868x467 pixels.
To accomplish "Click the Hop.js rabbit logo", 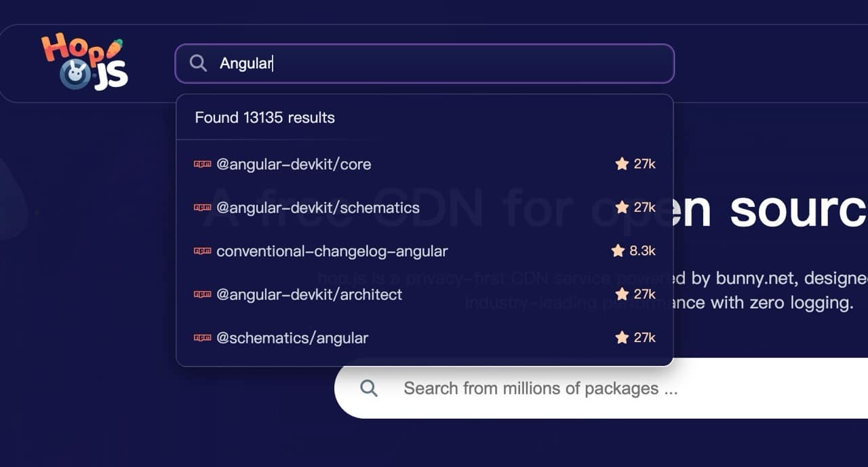I will [x=85, y=62].
